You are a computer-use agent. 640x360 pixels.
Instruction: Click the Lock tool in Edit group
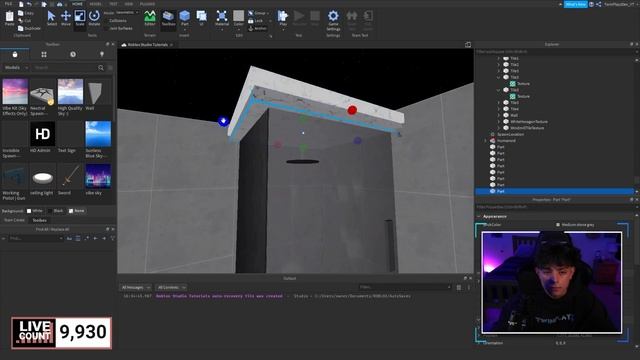256,20
